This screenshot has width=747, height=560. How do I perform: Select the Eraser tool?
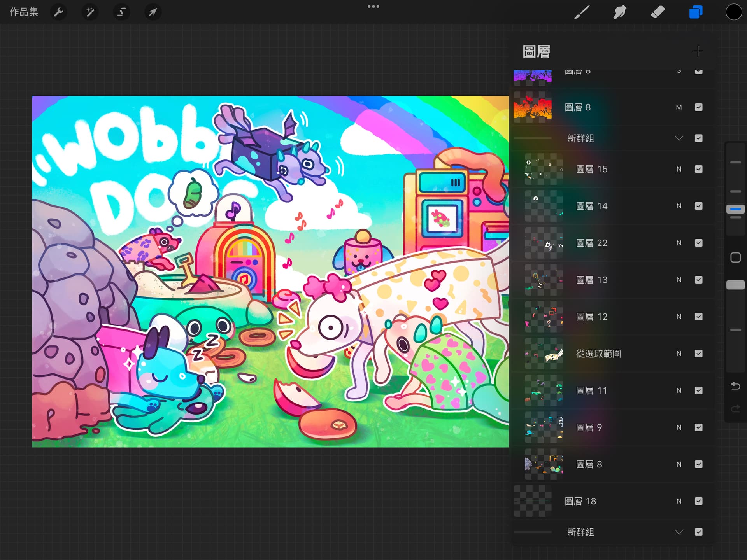(658, 12)
